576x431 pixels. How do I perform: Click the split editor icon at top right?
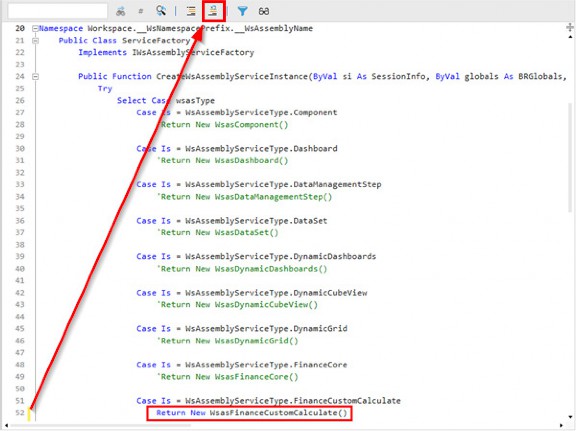pyautogui.click(x=570, y=27)
